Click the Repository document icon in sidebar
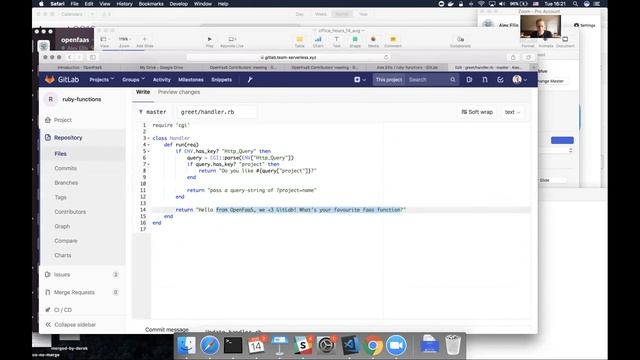This screenshot has height=360, width=640. tap(48, 138)
